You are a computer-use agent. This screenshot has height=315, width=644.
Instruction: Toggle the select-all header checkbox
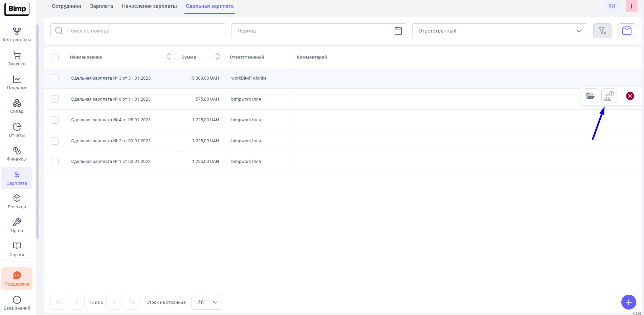pos(55,57)
